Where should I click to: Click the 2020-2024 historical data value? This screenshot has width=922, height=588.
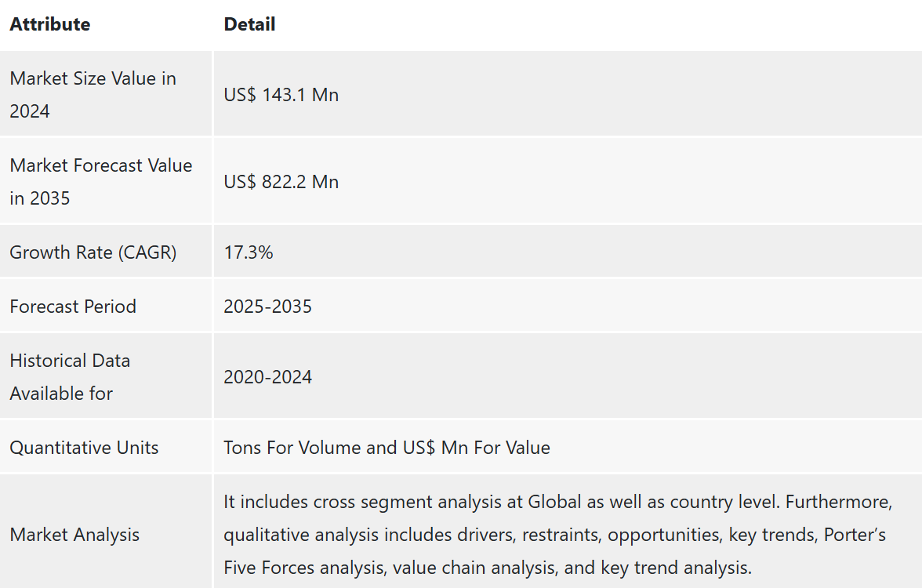(x=267, y=377)
